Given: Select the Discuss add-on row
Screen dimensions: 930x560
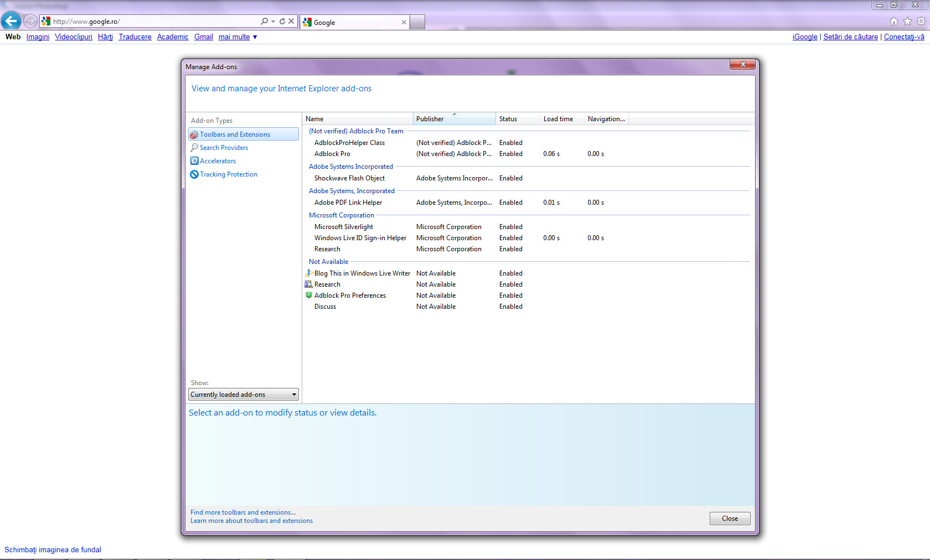Looking at the screenshot, I should tap(526, 307).
